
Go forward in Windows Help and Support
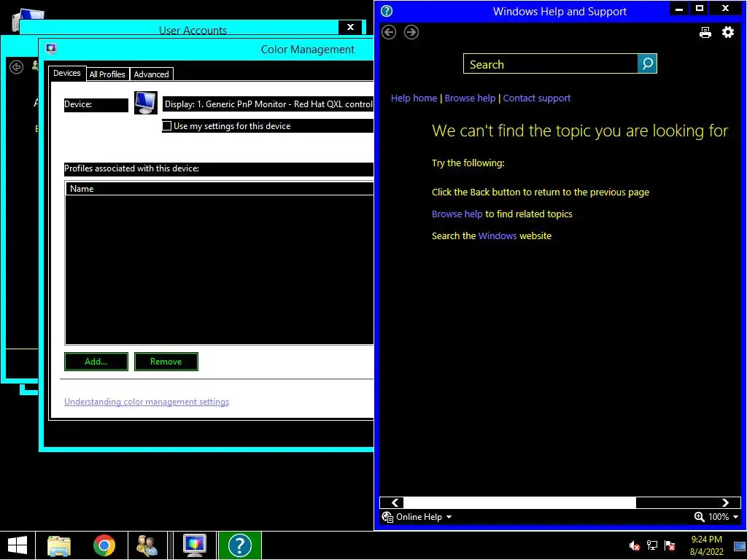411,32
